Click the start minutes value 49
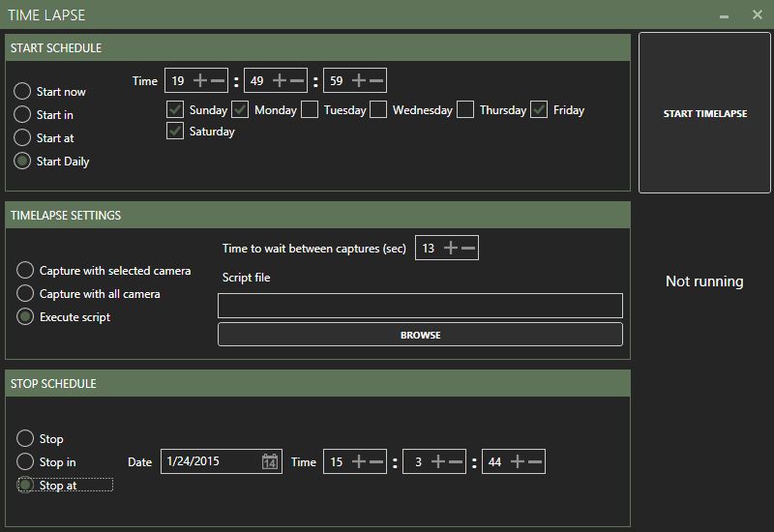 click(x=257, y=80)
